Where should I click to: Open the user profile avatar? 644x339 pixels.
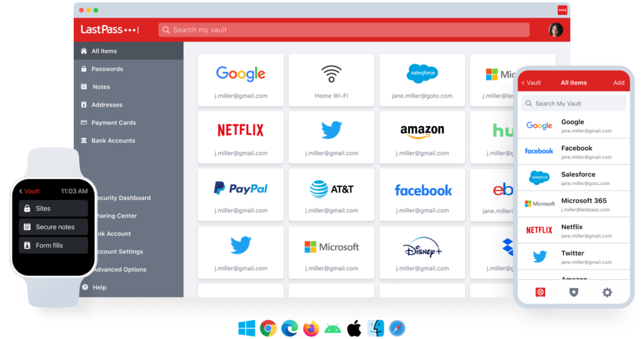[555, 30]
